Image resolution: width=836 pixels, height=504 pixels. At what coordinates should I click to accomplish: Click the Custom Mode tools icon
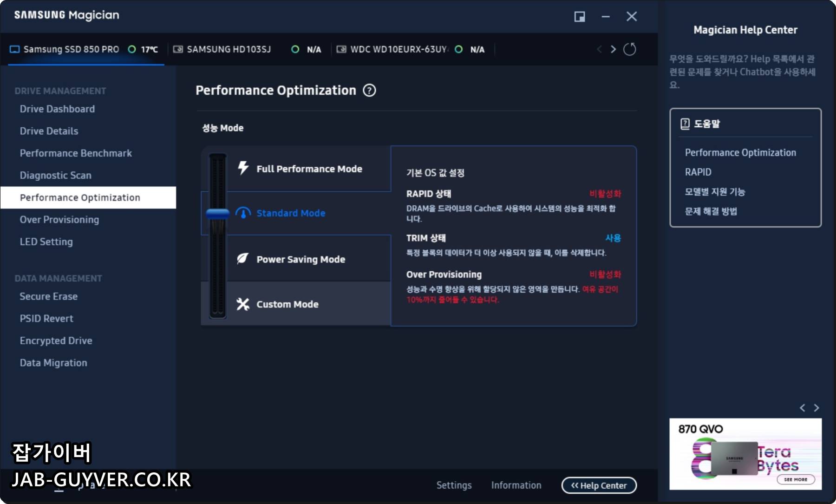243,304
